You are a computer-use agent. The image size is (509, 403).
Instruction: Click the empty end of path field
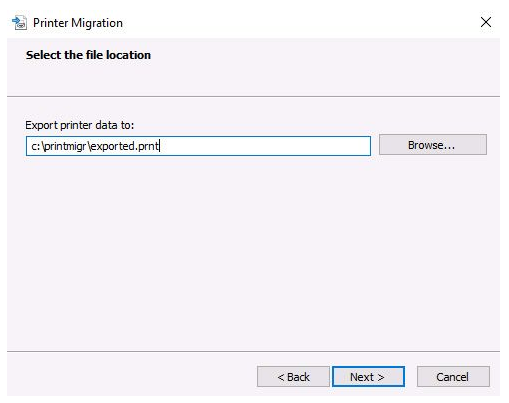coord(265,146)
